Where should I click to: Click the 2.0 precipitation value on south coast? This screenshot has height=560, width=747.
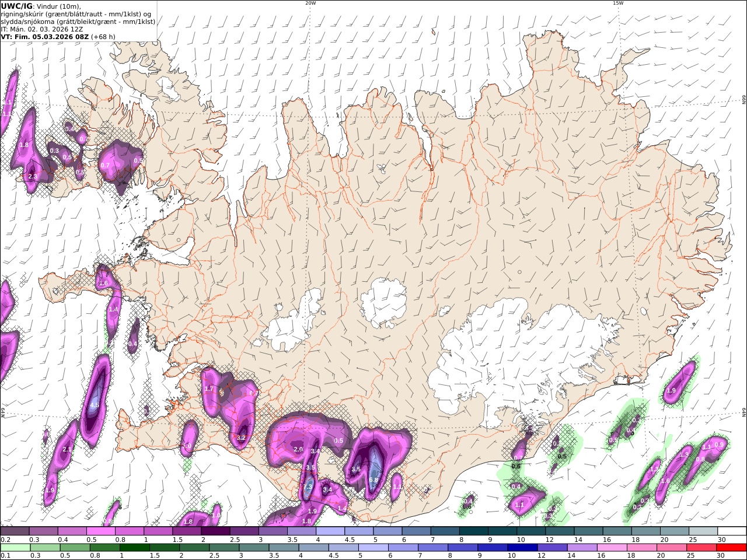[x=298, y=450]
